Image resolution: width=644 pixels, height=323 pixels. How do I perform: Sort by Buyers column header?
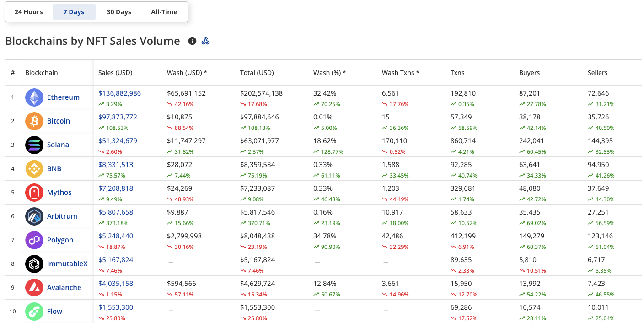point(529,73)
